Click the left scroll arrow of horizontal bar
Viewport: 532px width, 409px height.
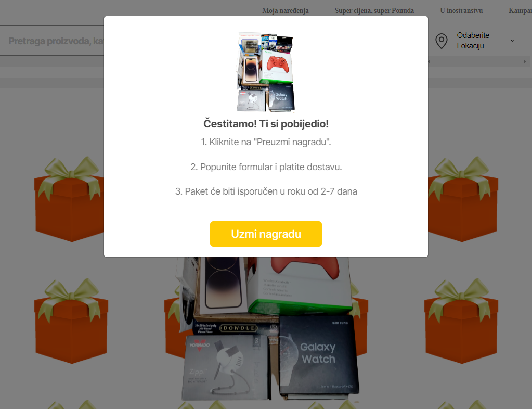pos(429,61)
